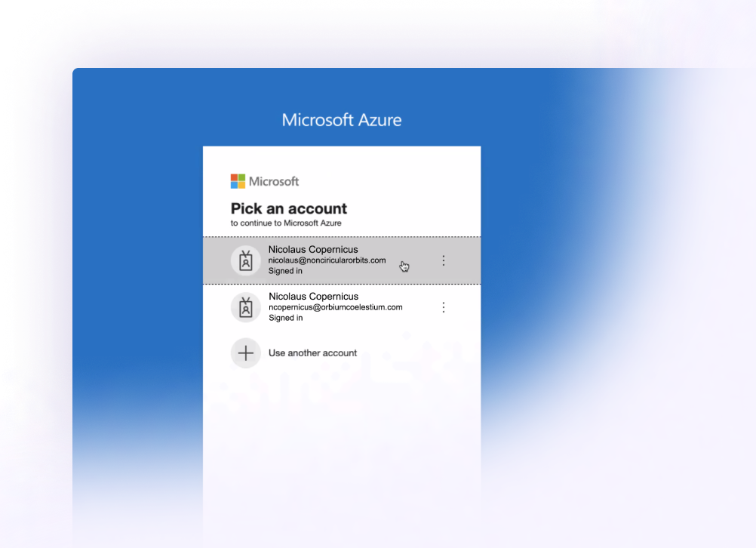Open three-dot menu for orbiumcoelestium.com account
756x548 pixels.
coord(444,307)
